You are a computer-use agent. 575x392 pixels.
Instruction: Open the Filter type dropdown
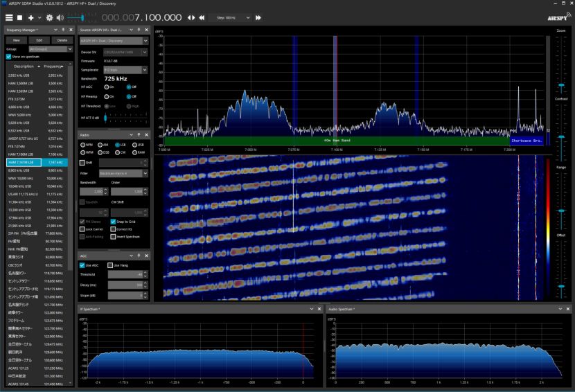coord(123,173)
